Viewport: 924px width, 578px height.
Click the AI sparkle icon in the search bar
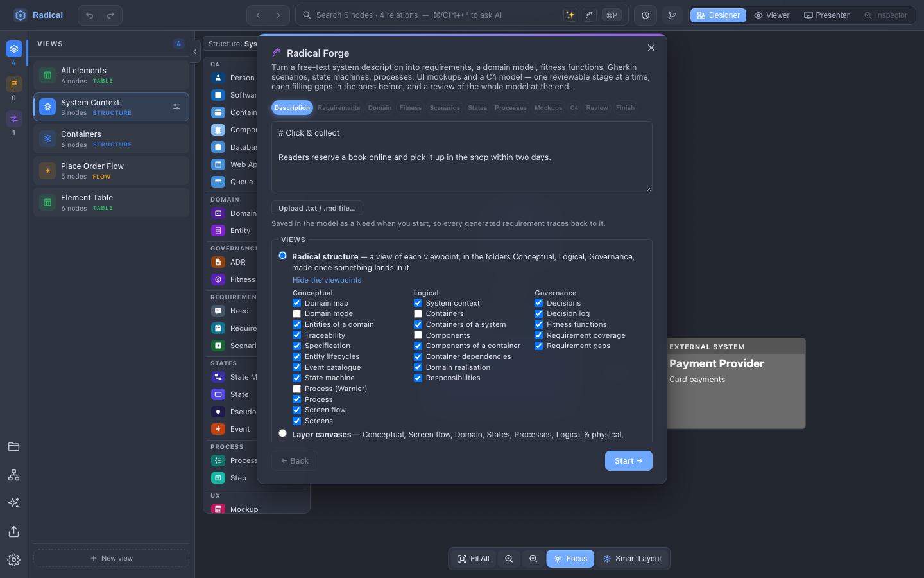click(570, 15)
